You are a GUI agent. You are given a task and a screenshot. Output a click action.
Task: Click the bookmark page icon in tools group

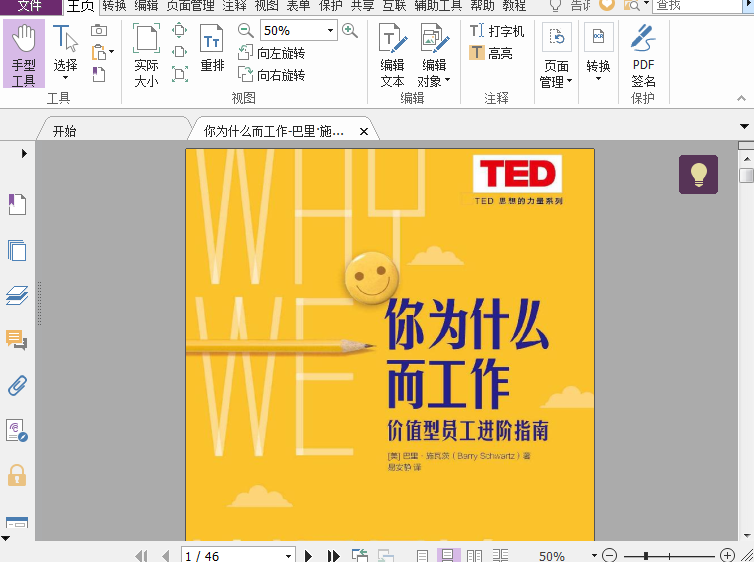pos(99,75)
